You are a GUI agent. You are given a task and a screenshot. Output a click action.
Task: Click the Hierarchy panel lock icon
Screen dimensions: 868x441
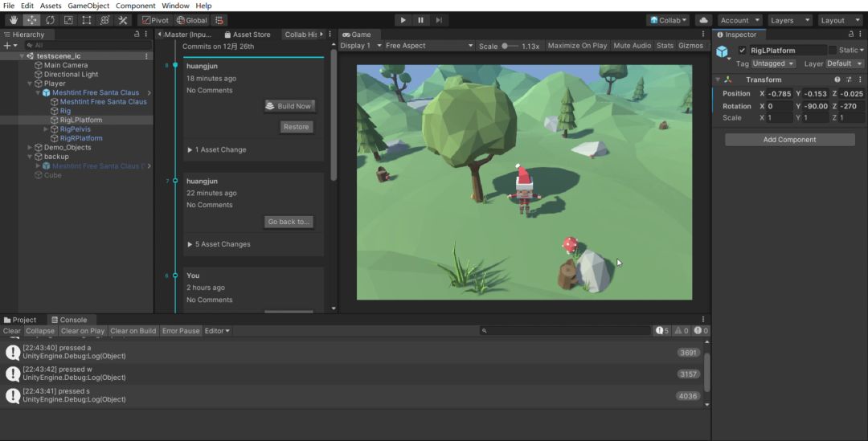[x=137, y=35]
